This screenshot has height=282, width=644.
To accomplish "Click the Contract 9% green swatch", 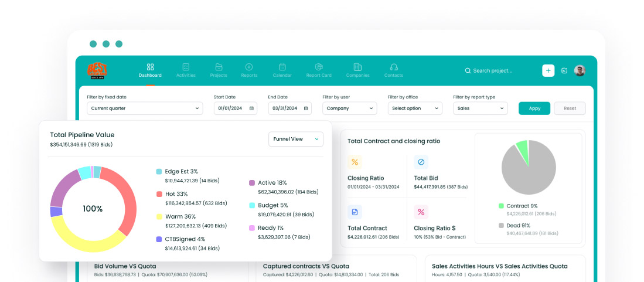I will click(x=501, y=206).
